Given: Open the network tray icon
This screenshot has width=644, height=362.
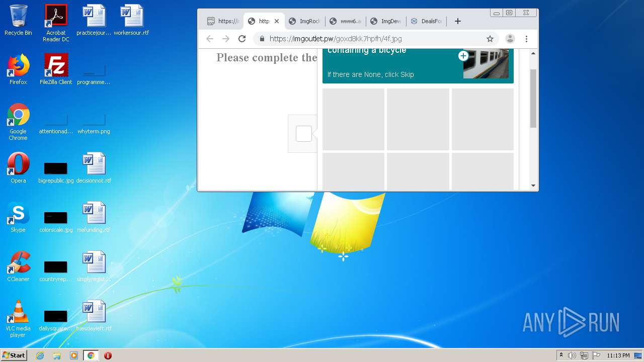Looking at the screenshot, I should 584,355.
